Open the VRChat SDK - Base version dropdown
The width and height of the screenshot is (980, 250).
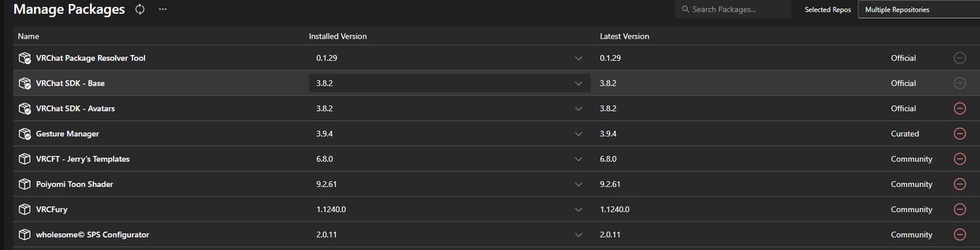point(449,83)
